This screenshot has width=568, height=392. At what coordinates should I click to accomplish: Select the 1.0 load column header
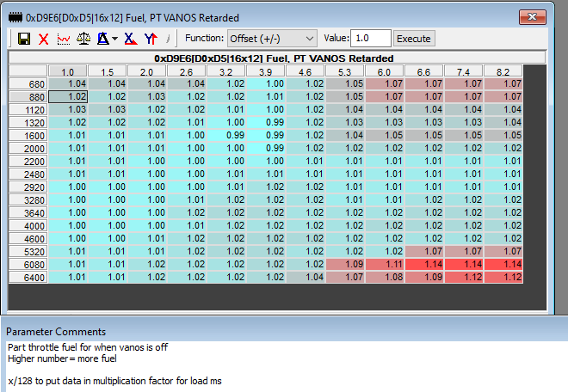(x=69, y=70)
